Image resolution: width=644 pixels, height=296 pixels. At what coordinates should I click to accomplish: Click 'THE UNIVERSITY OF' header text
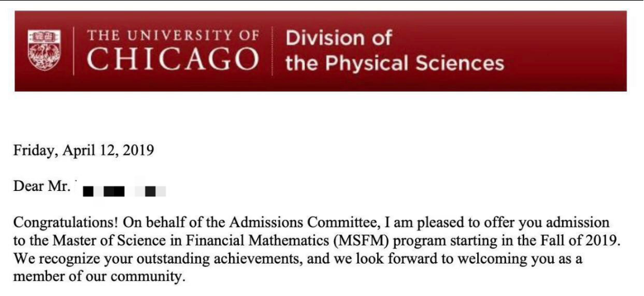tap(173, 35)
